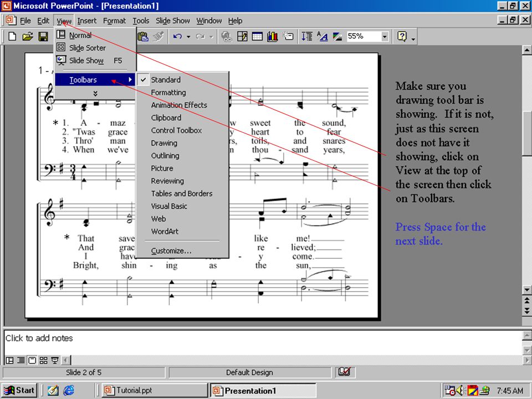
Task: Show the WordArt toolbar
Action: point(182,232)
